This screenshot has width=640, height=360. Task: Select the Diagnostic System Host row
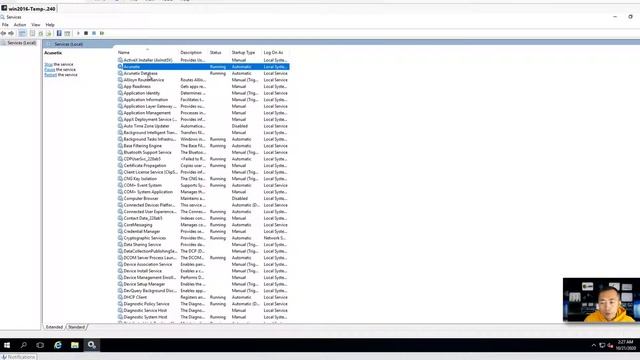[203, 317]
